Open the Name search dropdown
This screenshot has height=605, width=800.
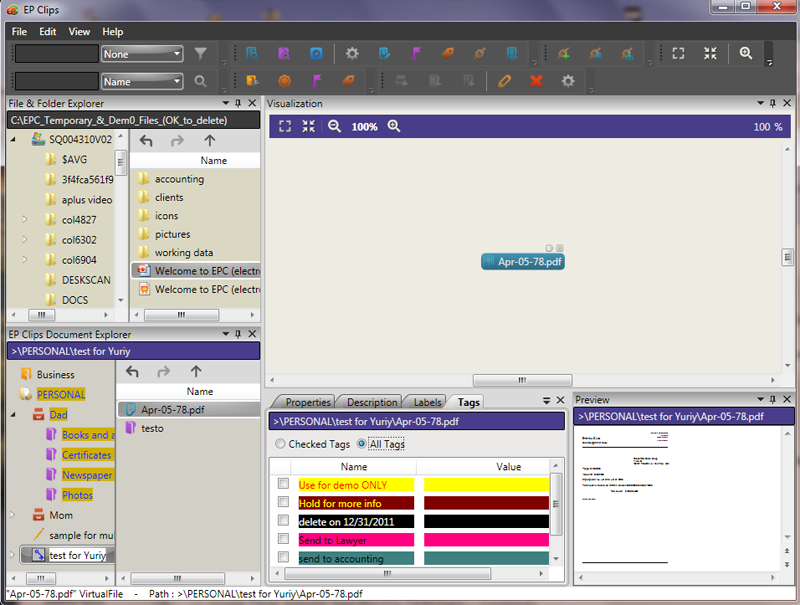coord(142,81)
